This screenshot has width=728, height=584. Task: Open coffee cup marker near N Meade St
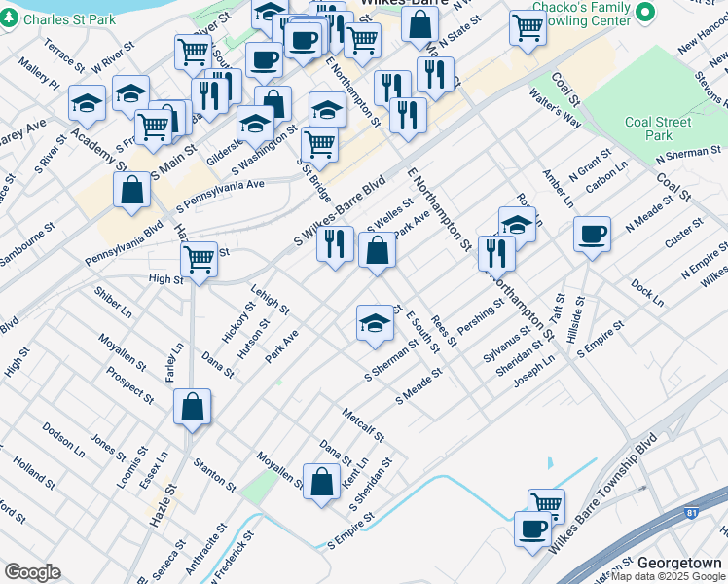coord(592,237)
